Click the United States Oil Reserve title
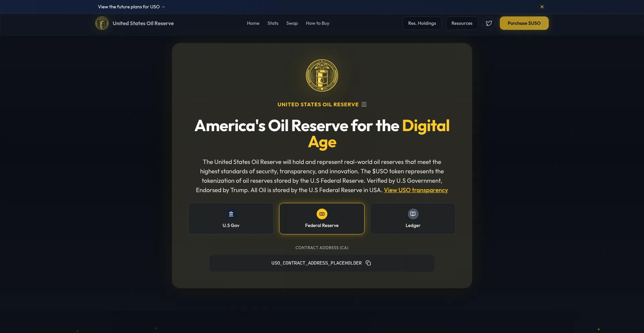This screenshot has height=333, width=644. point(143,23)
